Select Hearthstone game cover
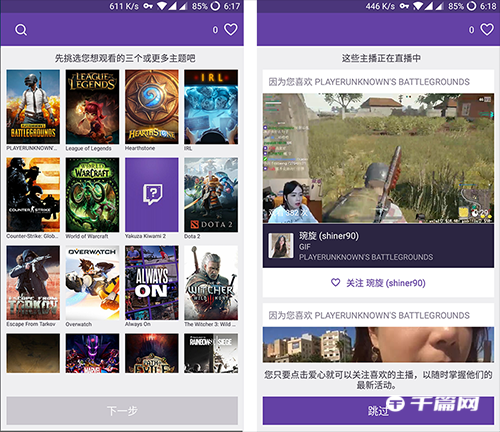 [152, 107]
